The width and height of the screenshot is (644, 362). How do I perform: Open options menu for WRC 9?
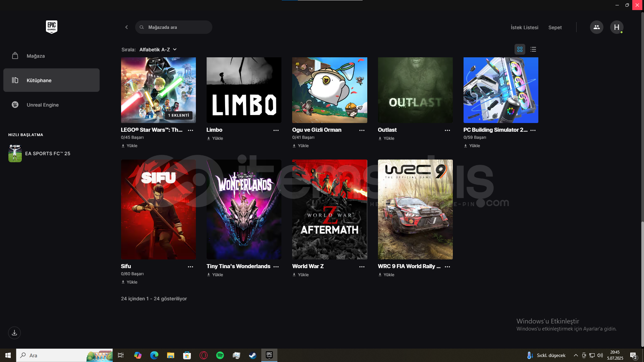[447, 266]
